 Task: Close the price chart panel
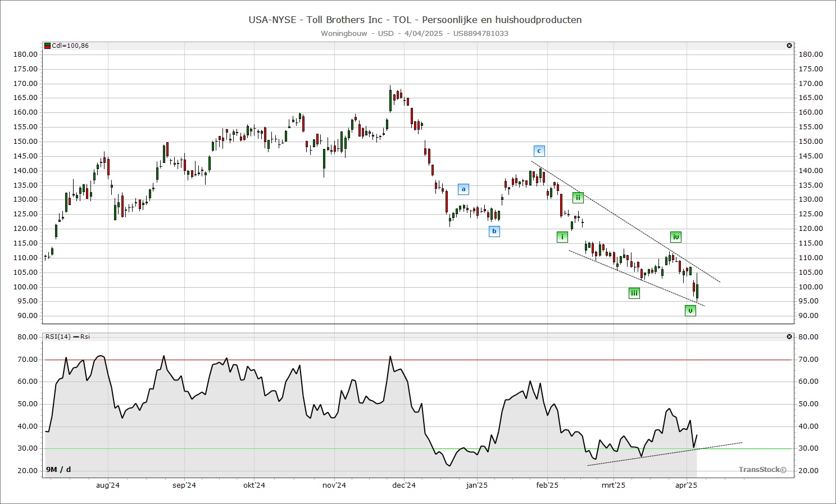click(789, 46)
